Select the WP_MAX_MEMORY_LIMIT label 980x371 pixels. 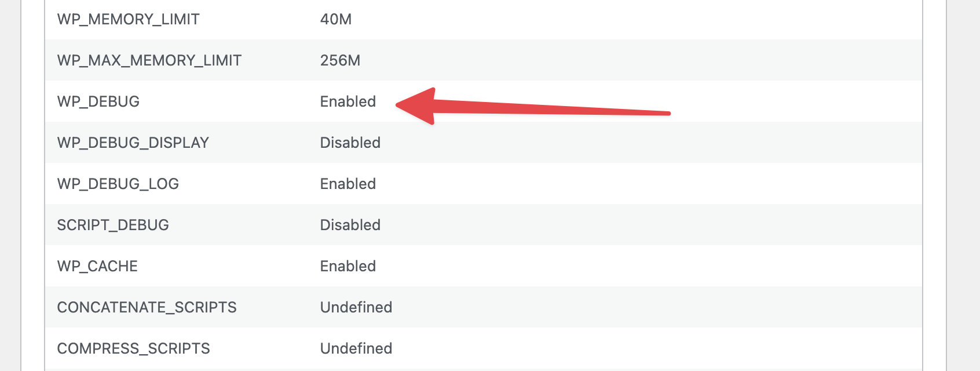point(149,61)
